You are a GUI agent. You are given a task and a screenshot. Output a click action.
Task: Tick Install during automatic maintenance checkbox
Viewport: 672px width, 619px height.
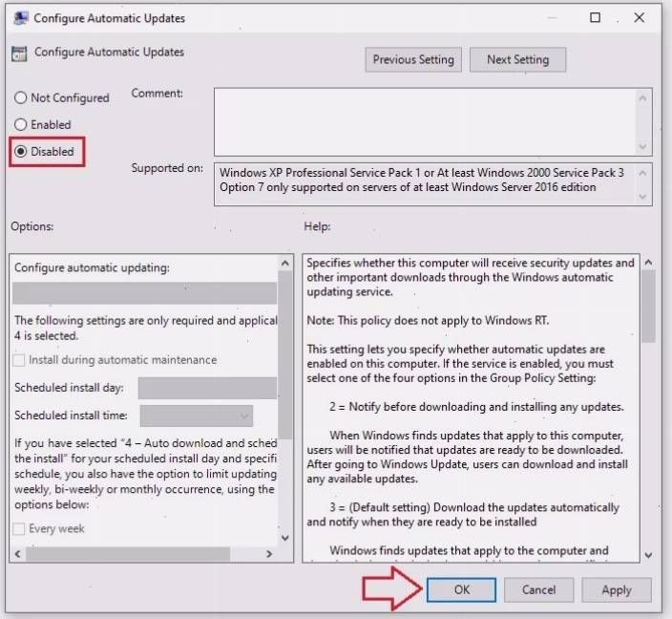[x=19, y=360]
